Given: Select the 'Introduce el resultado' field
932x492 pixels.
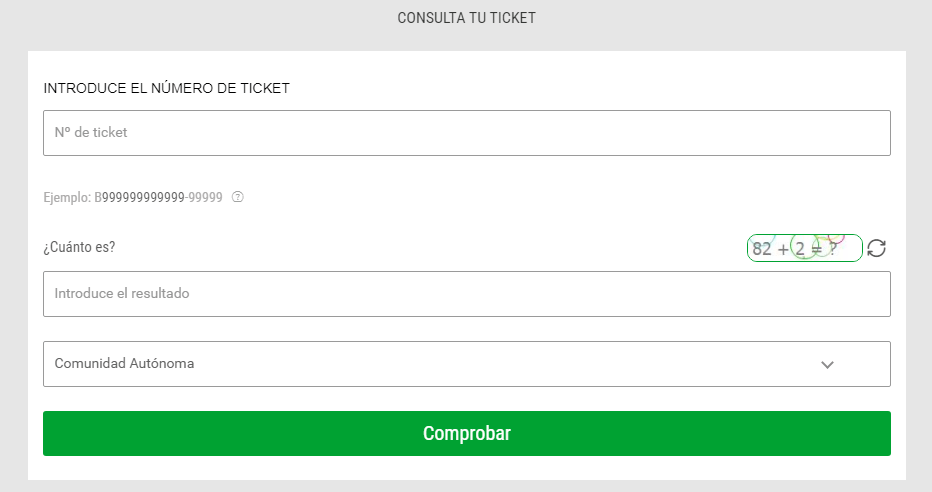Looking at the screenshot, I should [467, 294].
